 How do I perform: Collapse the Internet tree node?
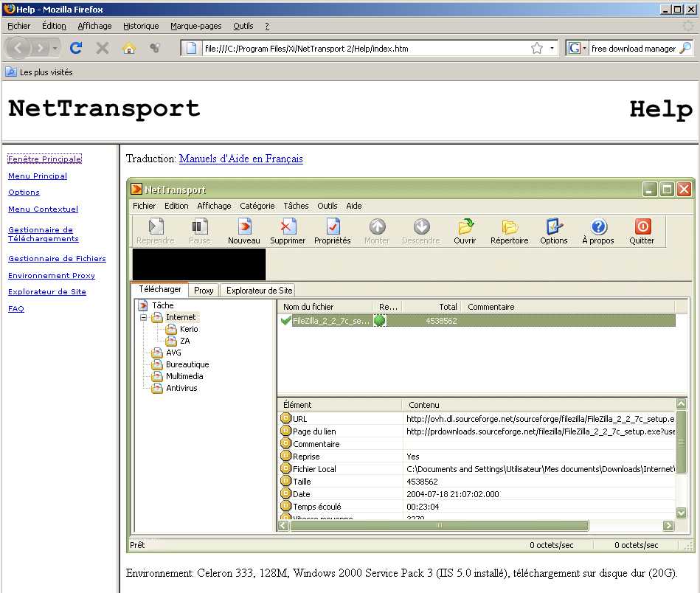pyautogui.click(x=144, y=317)
